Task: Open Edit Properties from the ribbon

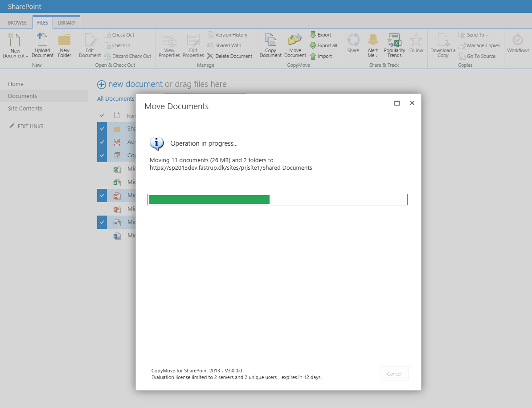Action: click(193, 46)
